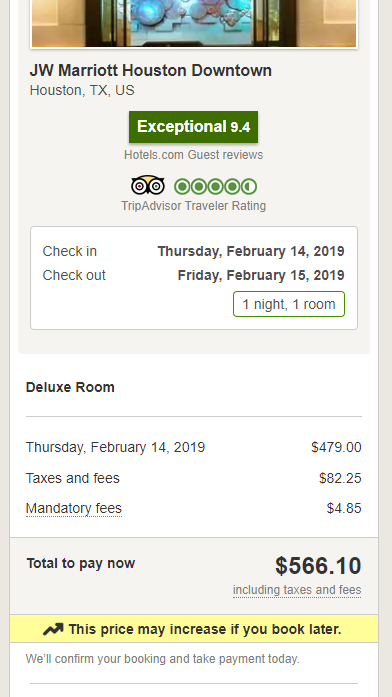Click the TripAdvisor green rating bubbles

coord(216,187)
